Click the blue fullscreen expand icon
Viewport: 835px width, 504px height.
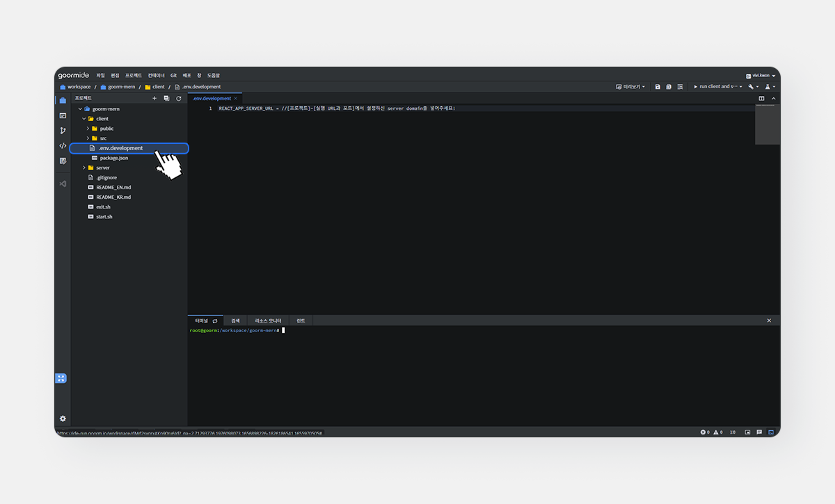tap(61, 378)
